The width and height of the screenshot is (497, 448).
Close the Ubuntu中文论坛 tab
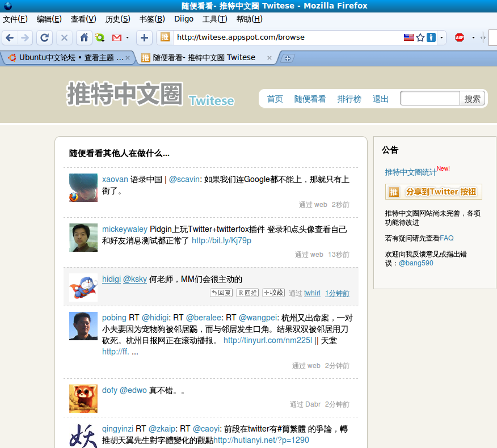click(128, 58)
